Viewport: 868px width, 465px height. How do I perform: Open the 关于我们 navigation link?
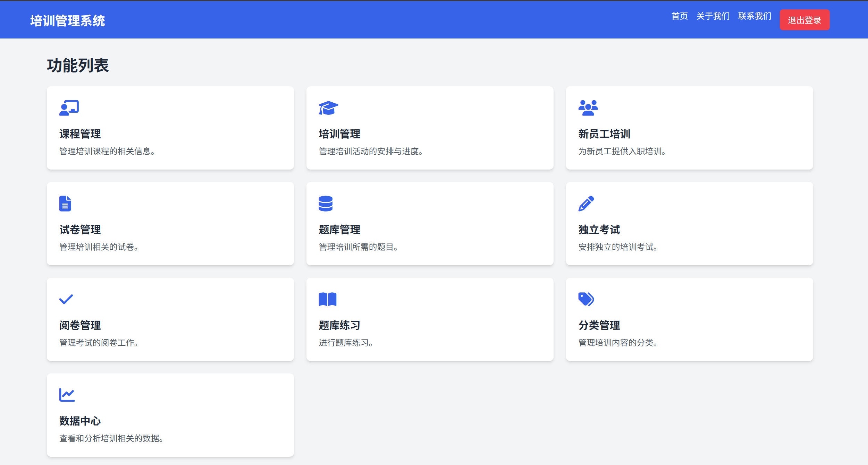point(713,16)
